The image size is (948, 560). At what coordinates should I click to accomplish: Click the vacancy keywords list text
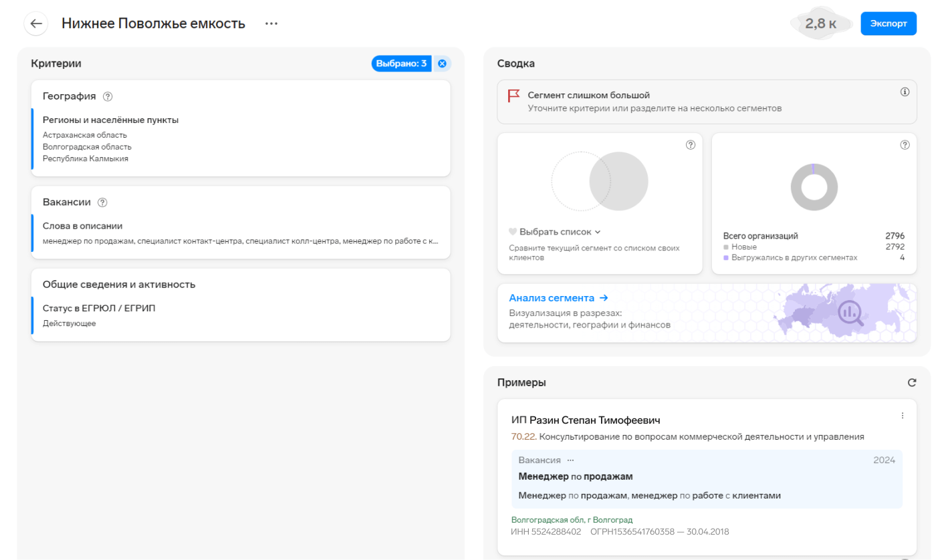(x=241, y=241)
